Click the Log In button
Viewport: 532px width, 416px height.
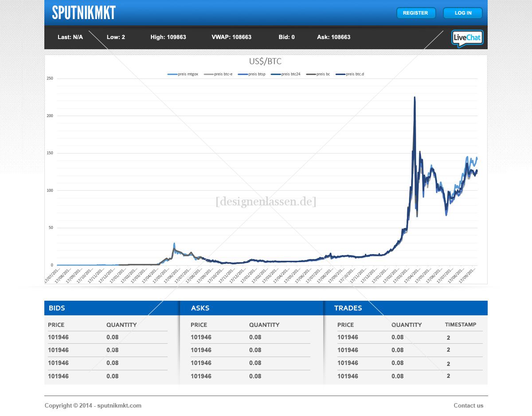[x=463, y=13]
